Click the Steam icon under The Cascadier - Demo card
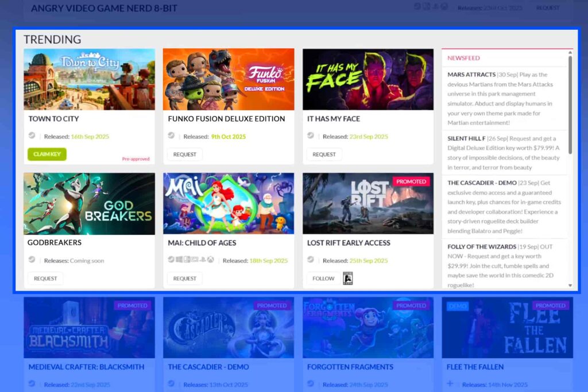Image resolution: width=588 pixels, height=392 pixels. point(171,384)
